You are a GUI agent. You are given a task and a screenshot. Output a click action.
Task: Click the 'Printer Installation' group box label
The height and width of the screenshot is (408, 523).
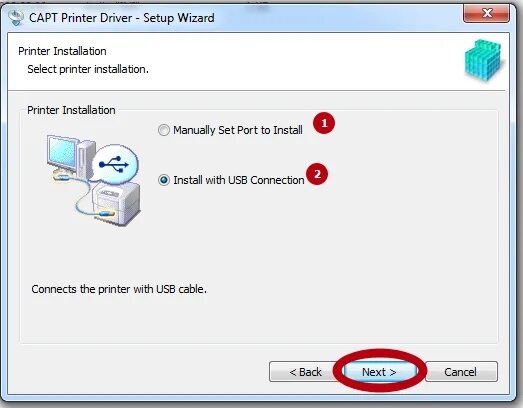click(71, 110)
